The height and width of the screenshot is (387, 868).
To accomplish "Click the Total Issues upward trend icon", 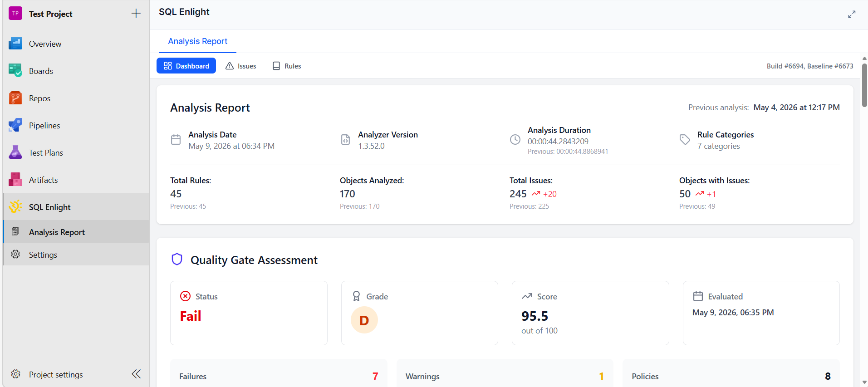I will [536, 194].
